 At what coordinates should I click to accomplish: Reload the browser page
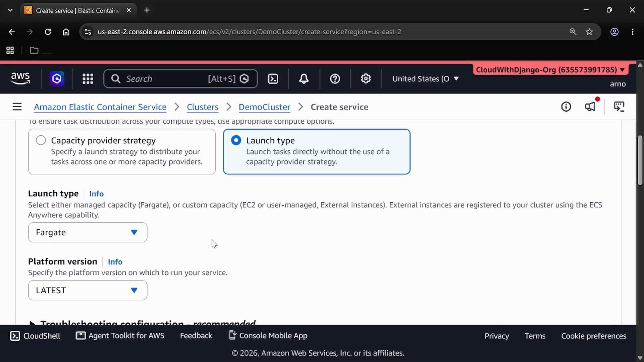48,32
